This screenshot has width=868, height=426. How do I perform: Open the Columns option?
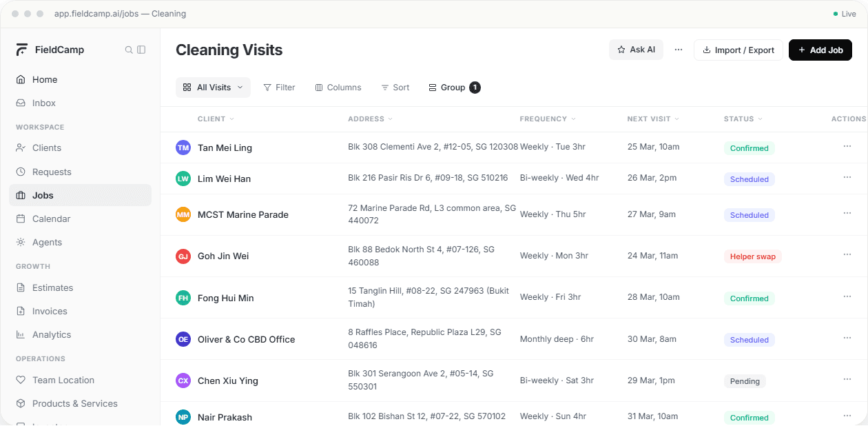tap(338, 88)
